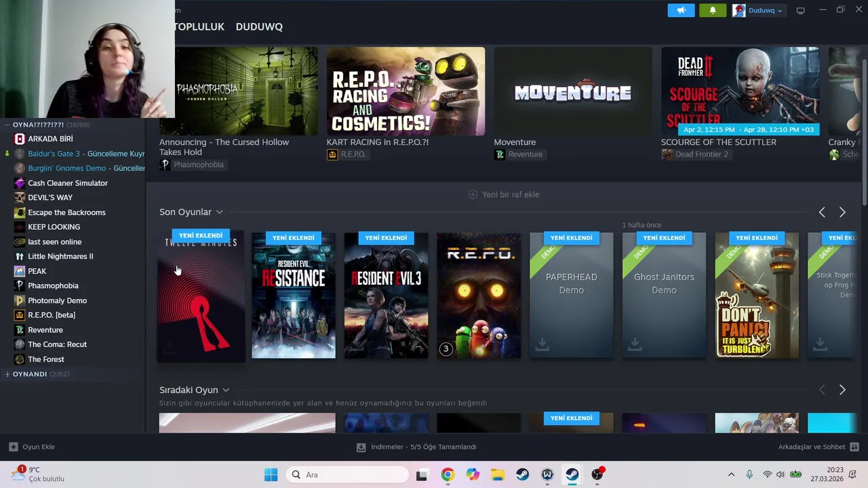Open the İndirmeler downloads status
Image resolution: width=868 pixels, height=488 pixels.
(416, 447)
